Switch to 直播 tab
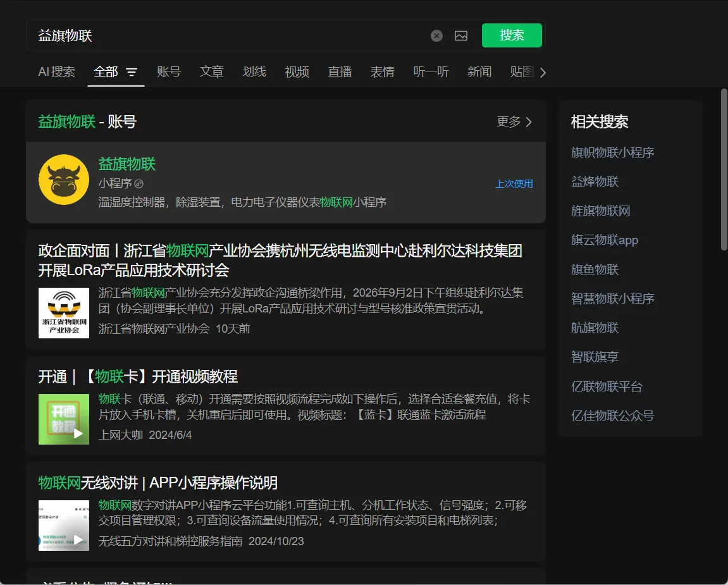Viewport: 728px width, 585px height. tap(340, 71)
